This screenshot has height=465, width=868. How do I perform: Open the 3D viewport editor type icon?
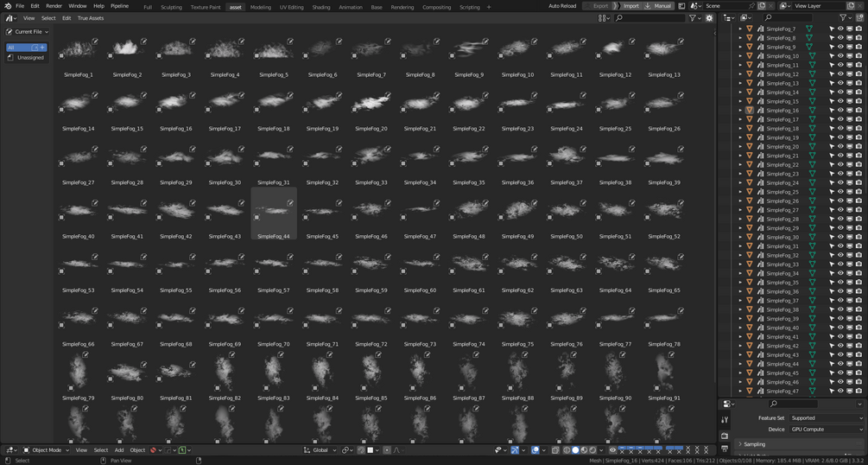[x=11, y=450]
